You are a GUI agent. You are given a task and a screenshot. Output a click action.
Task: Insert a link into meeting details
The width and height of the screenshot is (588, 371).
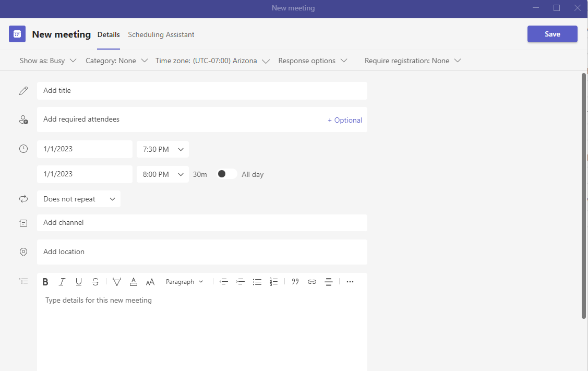tap(312, 282)
